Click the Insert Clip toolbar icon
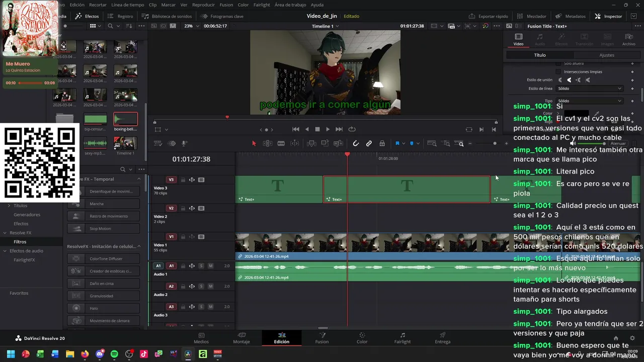 click(311, 143)
